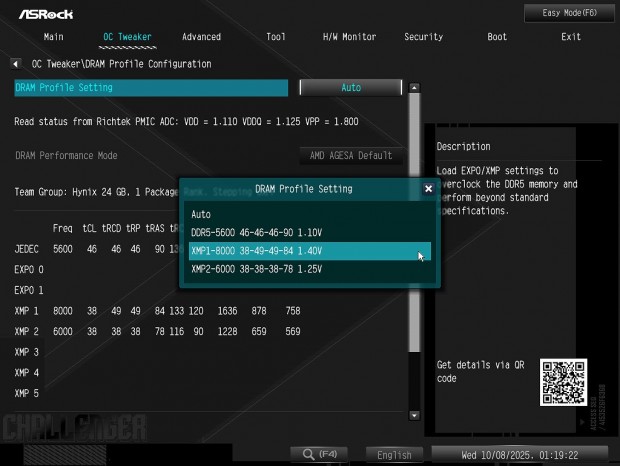Switch to the Advanced tab

click(201, 37)
